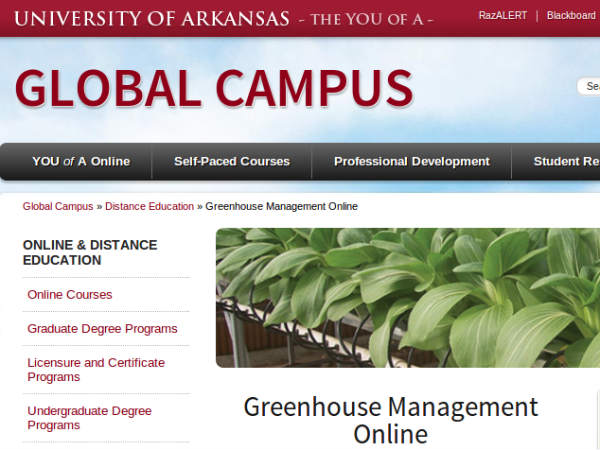Open Undergraduate Degree Programs sidebar link
Screen dimensions: 600x450
pos(90,418)
